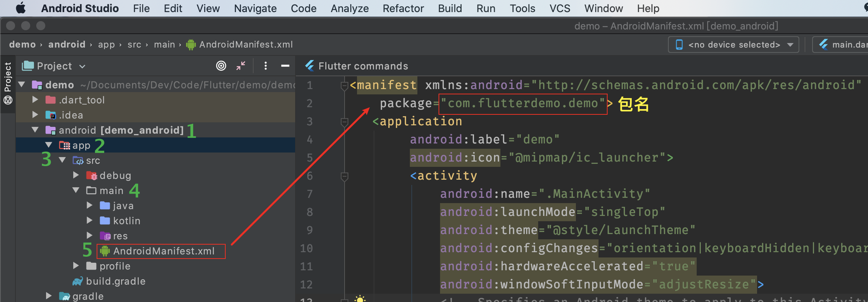Open the Code menu

pos(303,8)
